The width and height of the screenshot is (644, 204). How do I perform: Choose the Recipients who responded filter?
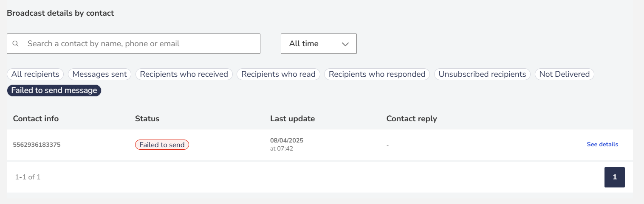coord(377,74)
